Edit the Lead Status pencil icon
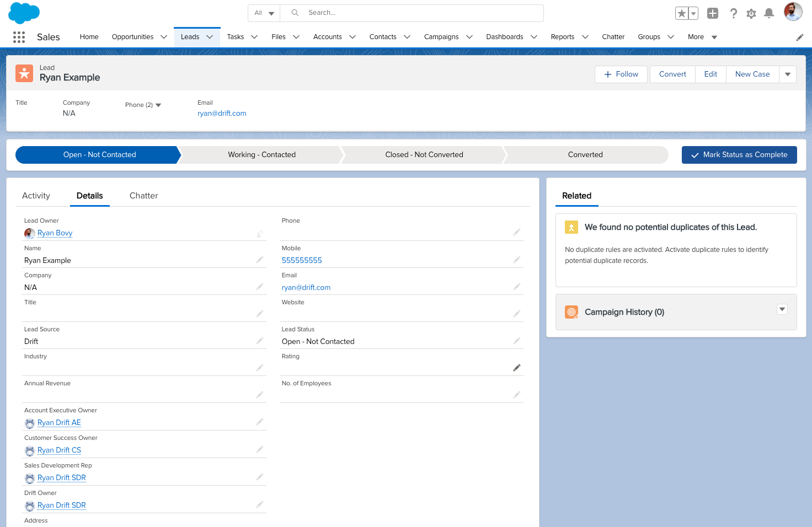 [517, 341]
